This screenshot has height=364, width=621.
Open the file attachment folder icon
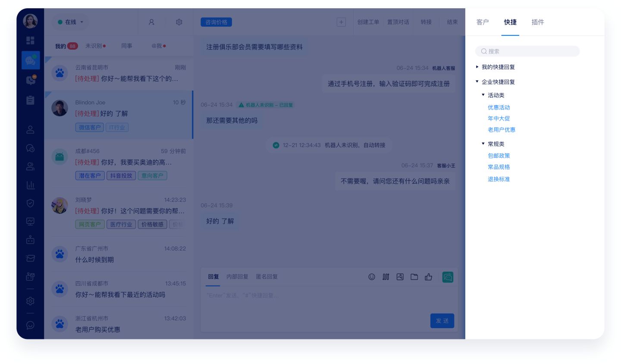click(414, 277)
